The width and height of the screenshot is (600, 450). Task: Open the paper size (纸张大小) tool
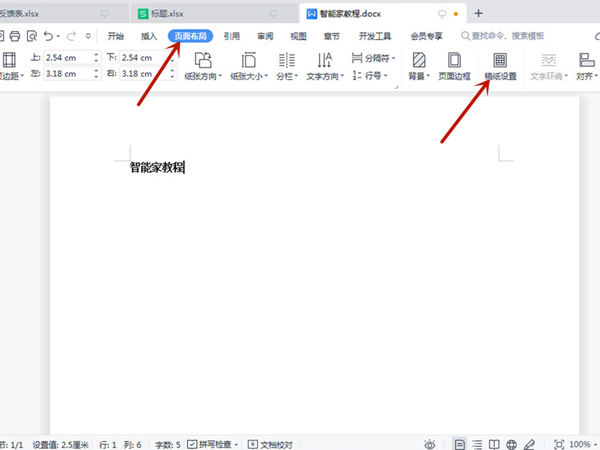[x=249, y=60]
